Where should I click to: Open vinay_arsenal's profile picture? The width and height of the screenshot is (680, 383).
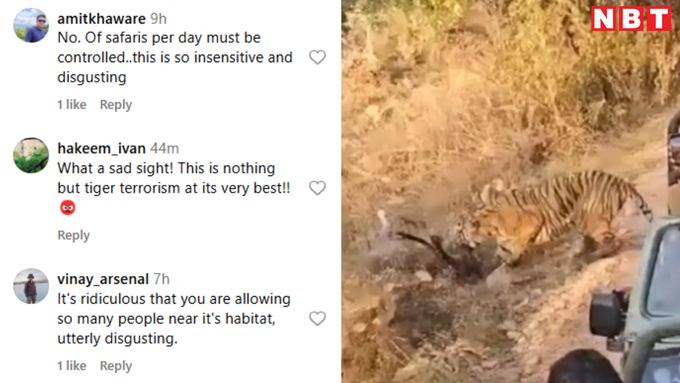coord(31,286)
